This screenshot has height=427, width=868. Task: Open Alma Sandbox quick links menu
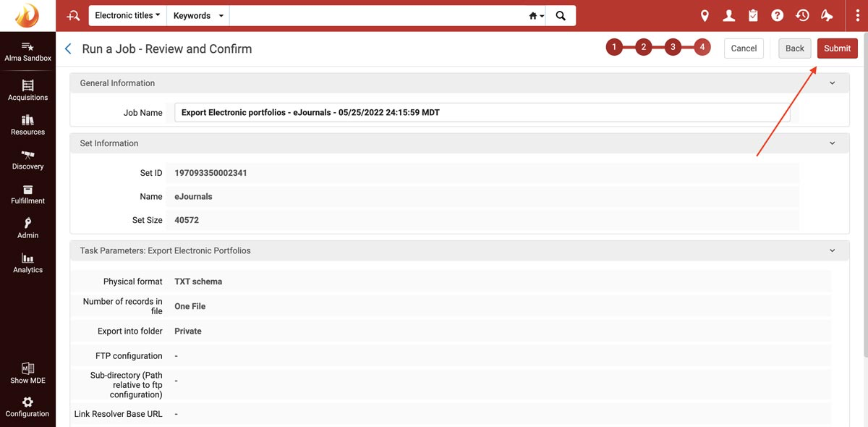(27, 51)
